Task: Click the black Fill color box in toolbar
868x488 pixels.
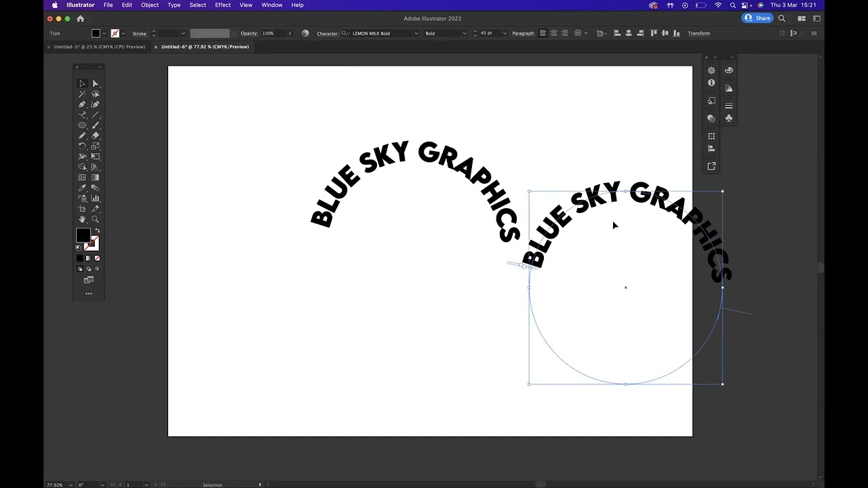Action: 83,235
